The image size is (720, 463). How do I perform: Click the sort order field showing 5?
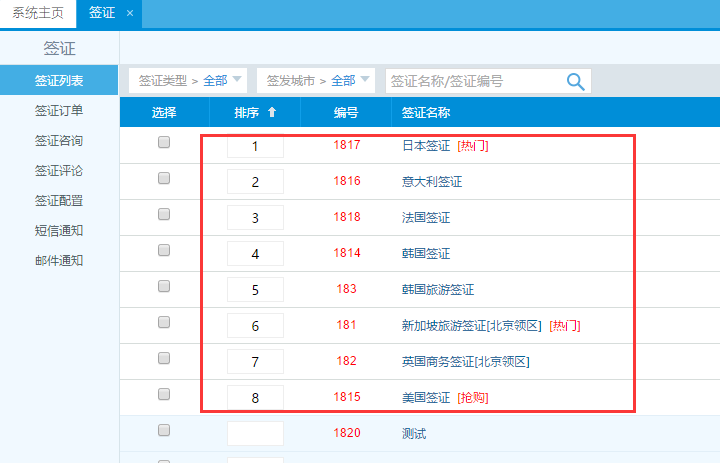(x=255, y=290)
